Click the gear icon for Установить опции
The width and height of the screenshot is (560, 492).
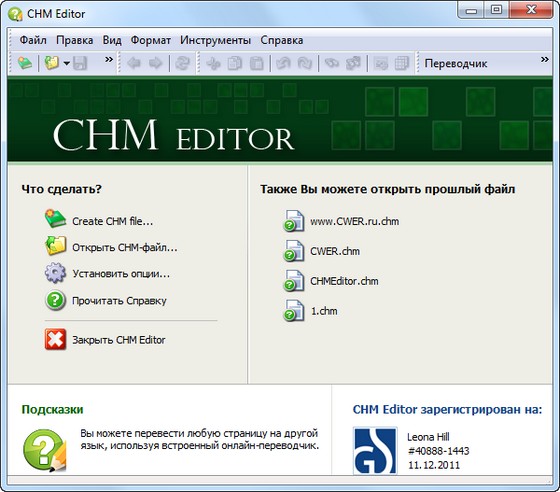point(55,272)
